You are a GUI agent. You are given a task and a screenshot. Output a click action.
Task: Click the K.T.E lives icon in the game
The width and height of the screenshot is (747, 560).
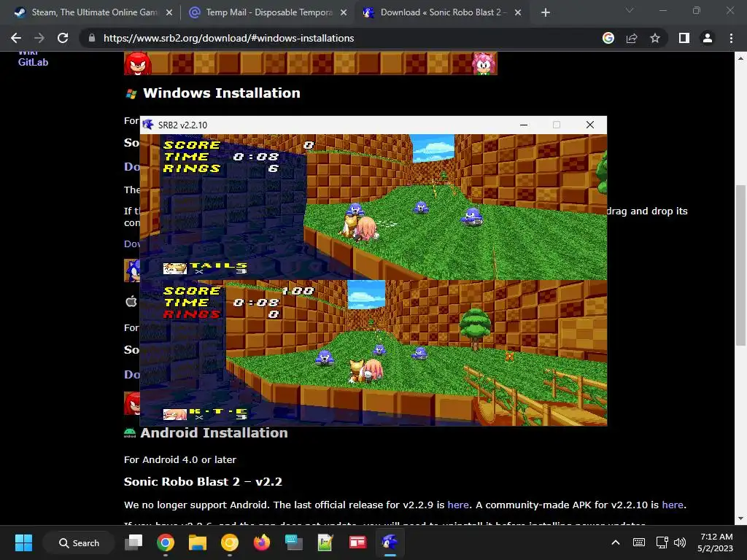pos(175,414)
